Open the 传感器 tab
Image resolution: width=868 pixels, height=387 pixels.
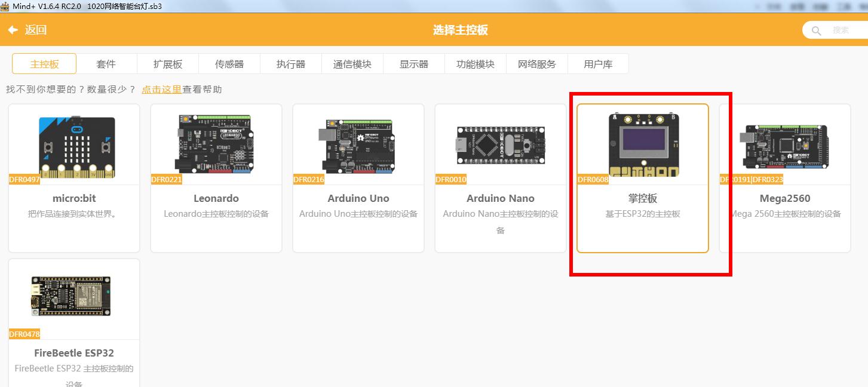[229, 64]
